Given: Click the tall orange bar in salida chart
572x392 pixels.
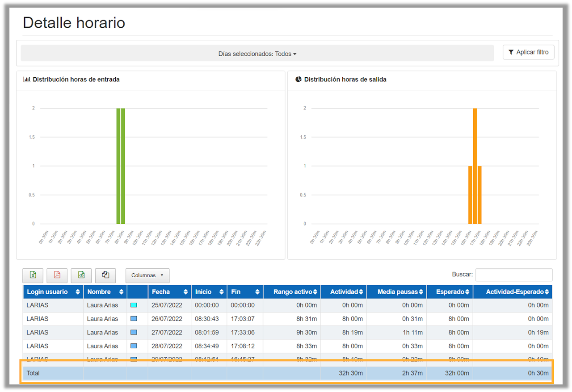Looking at the screenshot, I should click(475, 166).
